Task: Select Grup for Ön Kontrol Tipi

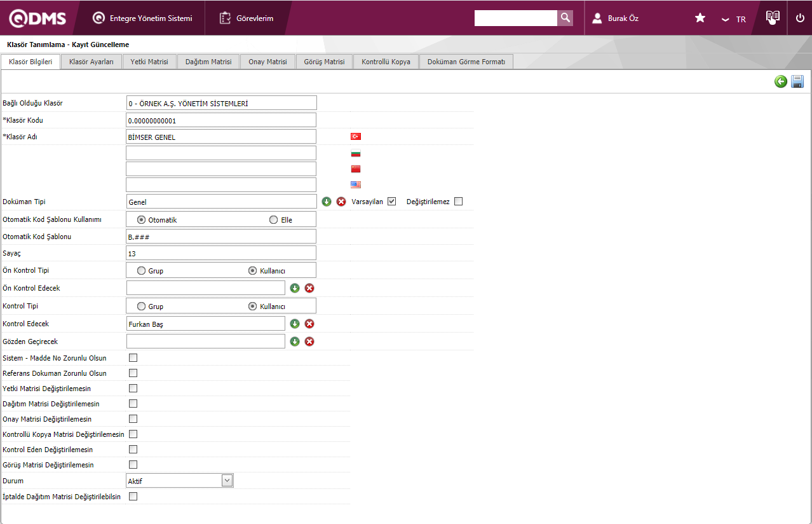Action: (x=142, y=270)
